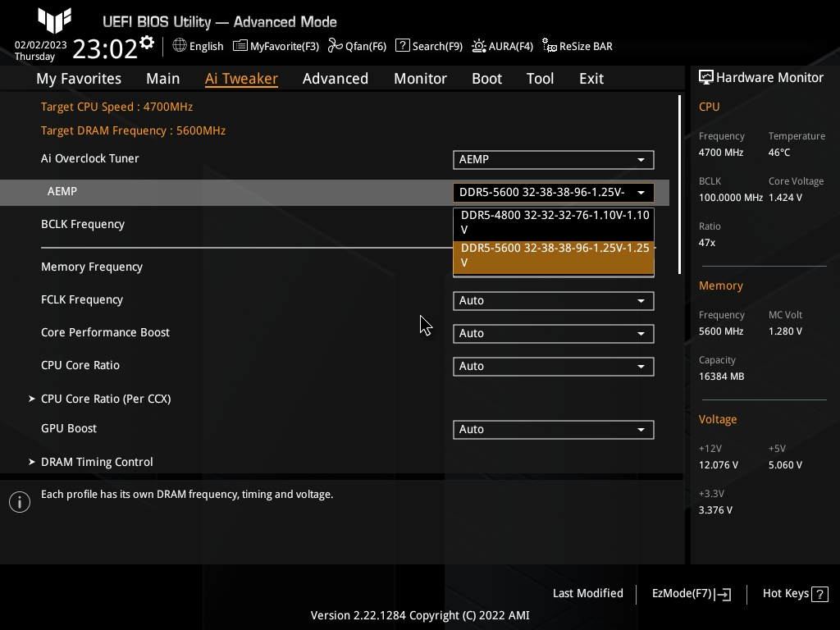Open the Core Performance Boost dropdown
Image resolution: width=840 pixels, height=630 pixels.
tap(554, 333)
